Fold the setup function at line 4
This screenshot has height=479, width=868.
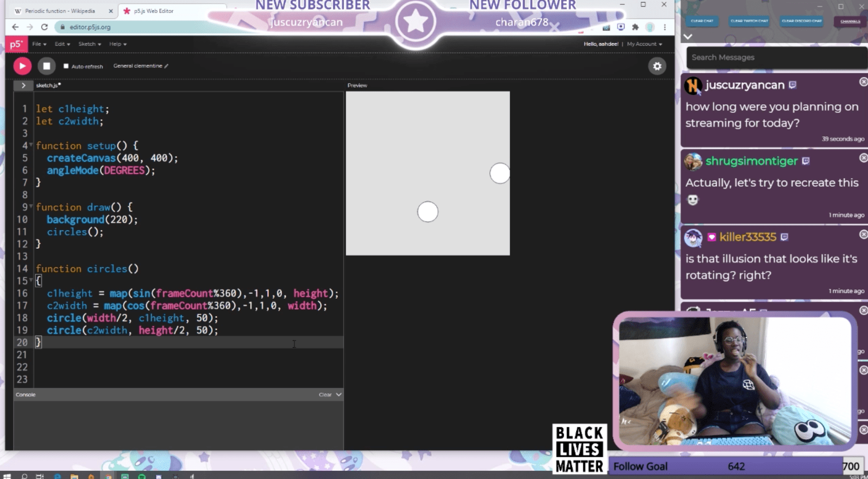pos(31,145)
